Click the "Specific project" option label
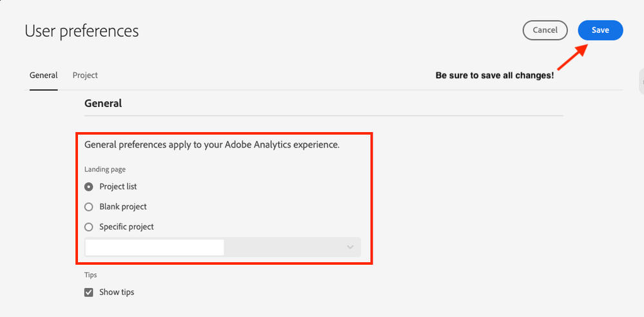The height and width of the screenshot is (317, 644). 126,227
